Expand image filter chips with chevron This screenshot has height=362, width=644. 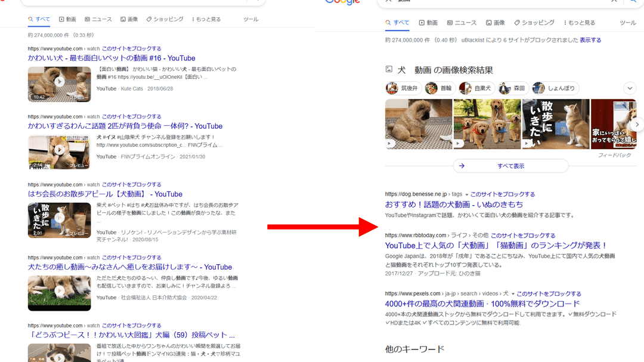tap(630, 88)
